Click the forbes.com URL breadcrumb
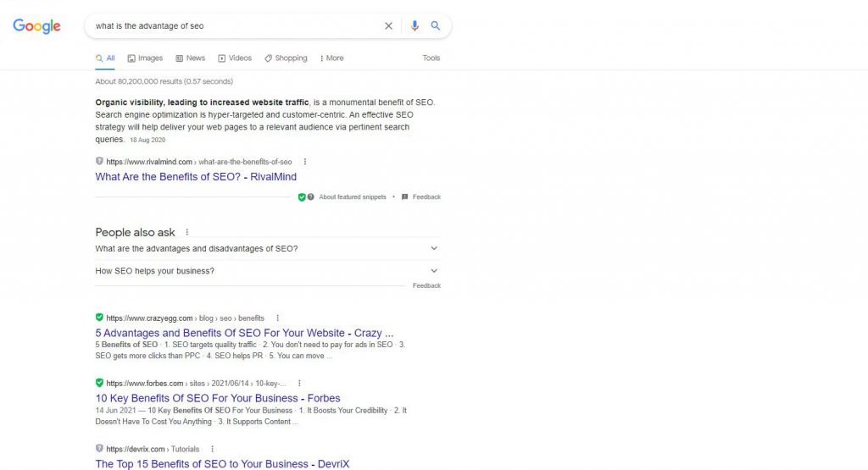Image resolution: width=868 pixels, height=470 pixels. pos(196,384)
